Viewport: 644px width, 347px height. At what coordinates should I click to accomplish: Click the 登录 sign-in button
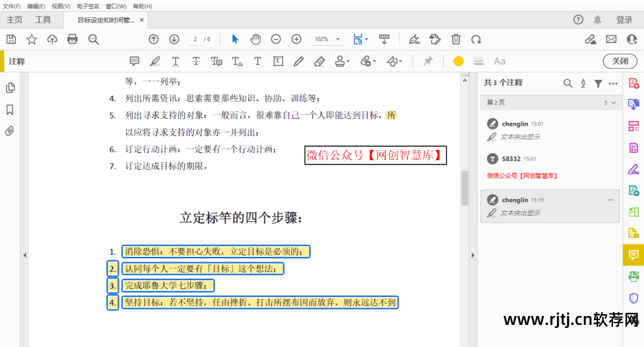pyautogui.click(x=624, y=20)
